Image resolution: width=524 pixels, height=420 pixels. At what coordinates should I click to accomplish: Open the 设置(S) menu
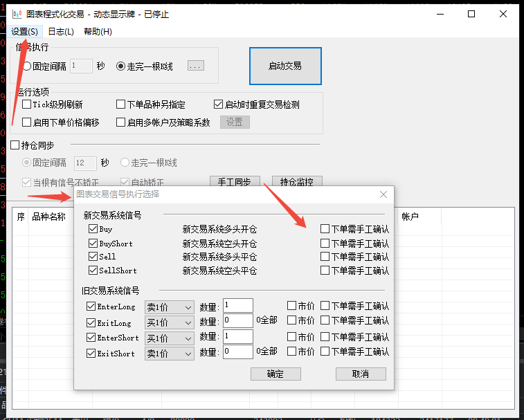(24, 32)
